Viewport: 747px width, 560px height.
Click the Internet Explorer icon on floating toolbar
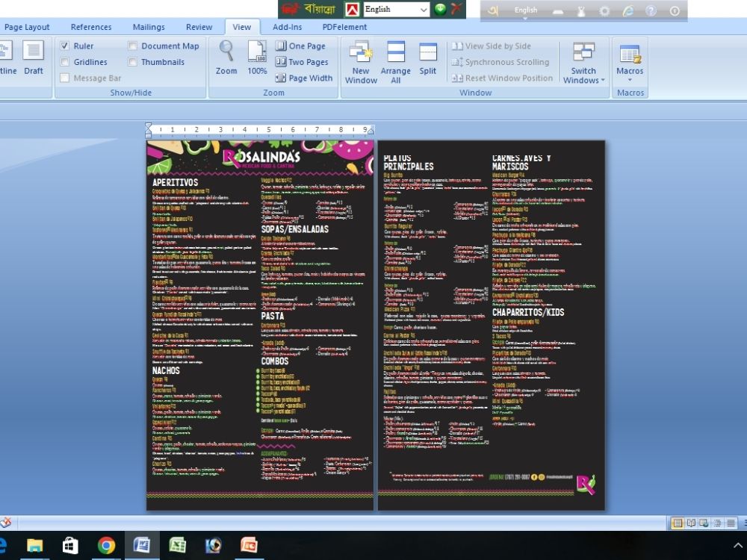[628, 10]
